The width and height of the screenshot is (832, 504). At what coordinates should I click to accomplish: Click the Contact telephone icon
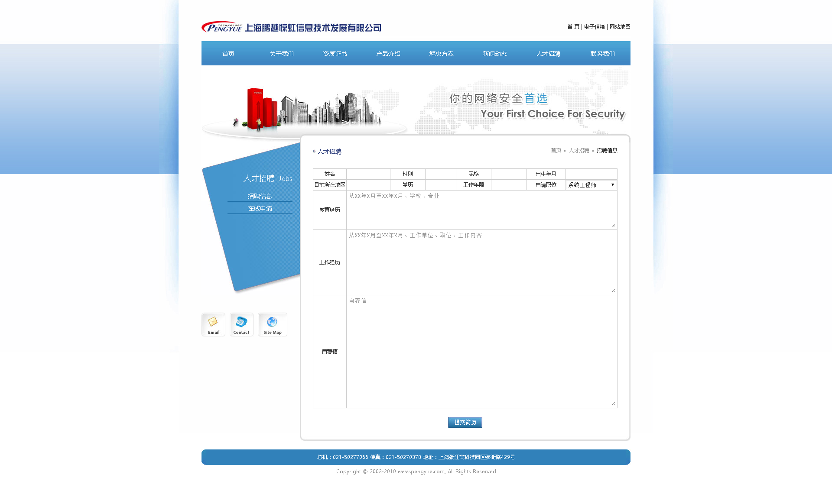(x=241, y=324)
